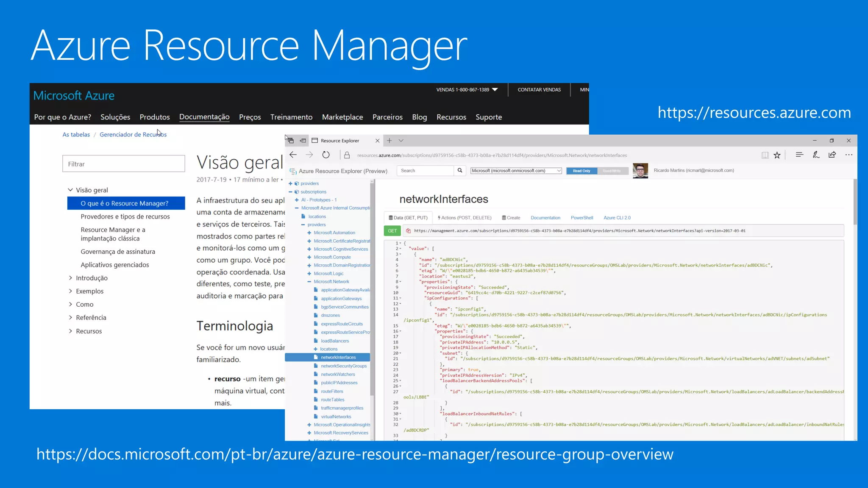Switch to Read Only mode
This screenshot has width=868, height=488.
pos(581,171)
